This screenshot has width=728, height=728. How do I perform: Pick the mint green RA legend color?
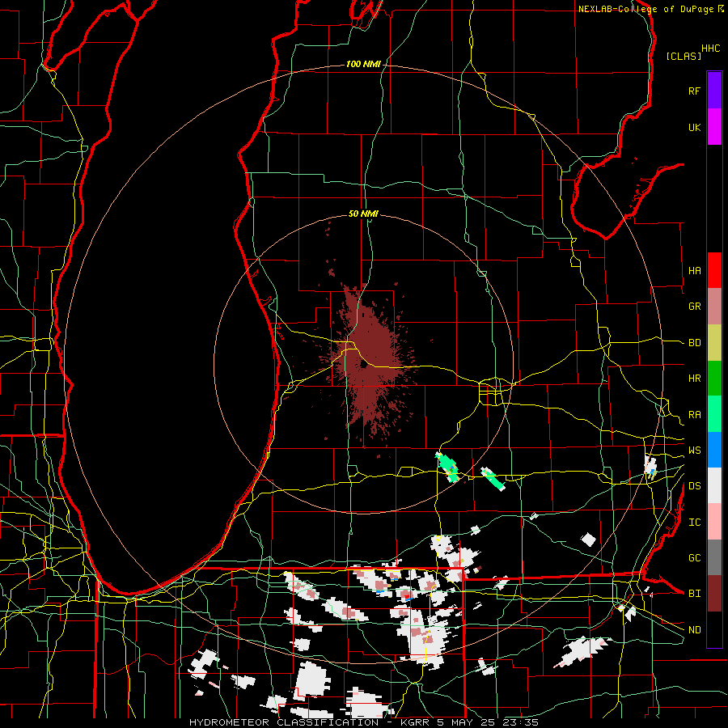tap(714, 414)
